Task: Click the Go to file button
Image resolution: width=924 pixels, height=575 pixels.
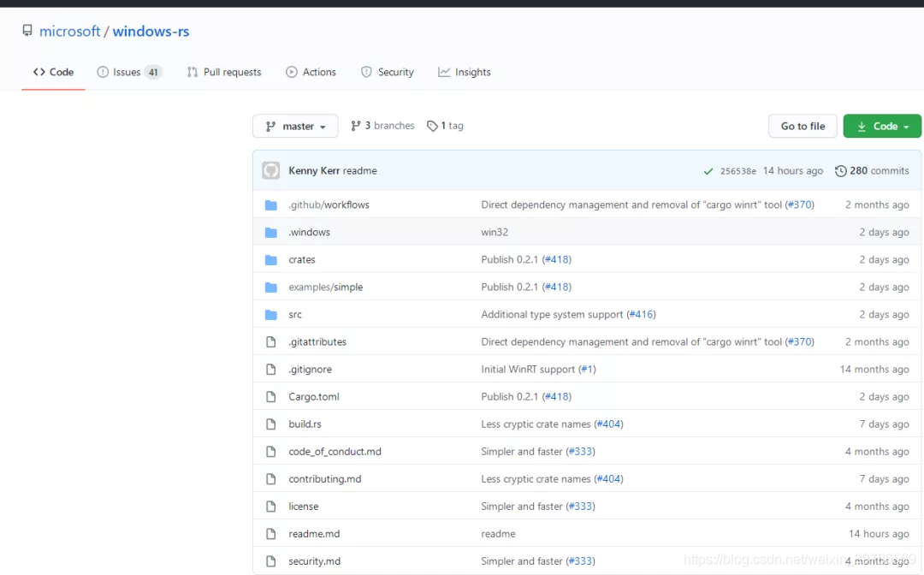Action: pos(803,126)
